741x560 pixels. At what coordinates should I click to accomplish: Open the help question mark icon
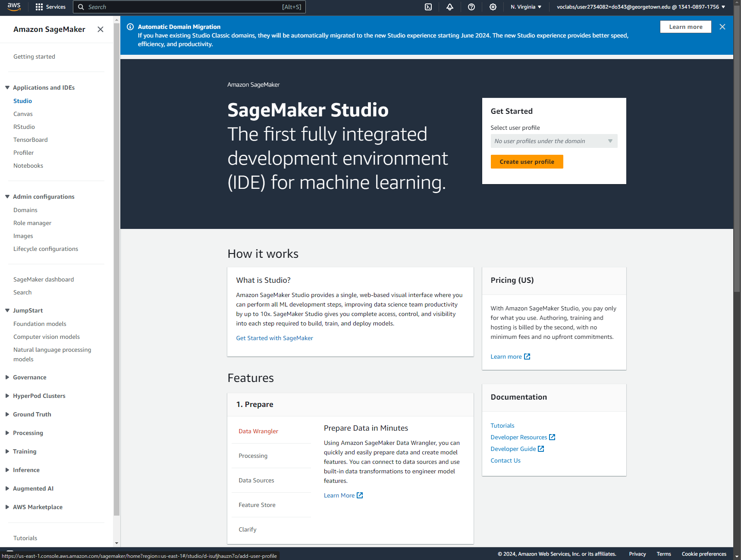coord(471,7)
